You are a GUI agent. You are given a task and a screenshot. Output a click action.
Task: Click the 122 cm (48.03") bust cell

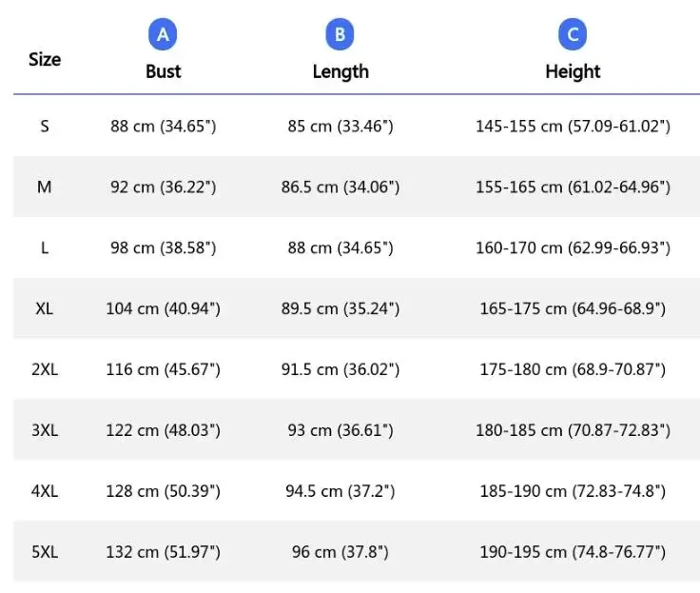164,430
